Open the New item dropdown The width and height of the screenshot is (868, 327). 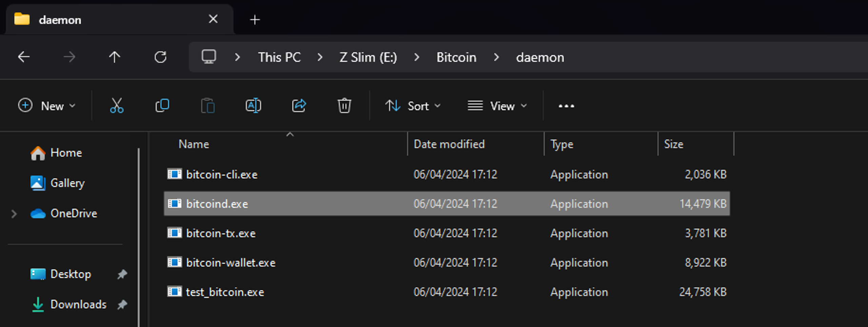click(47, 106)
